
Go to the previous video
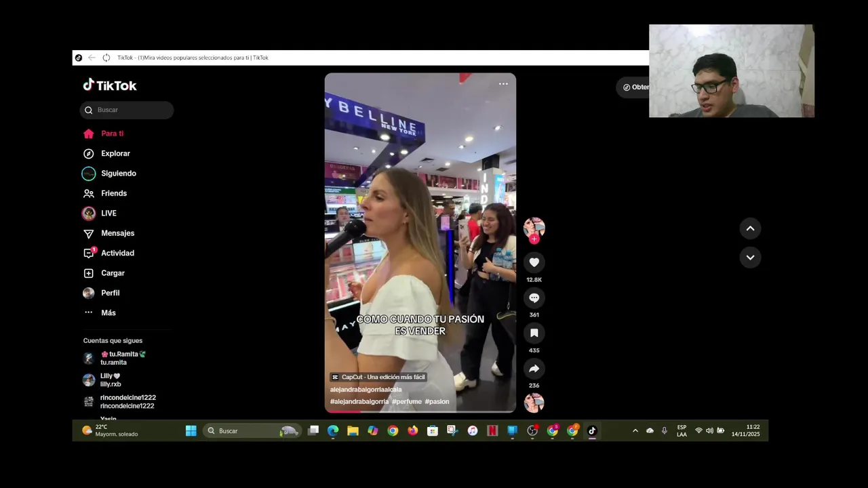pos(750,228)
